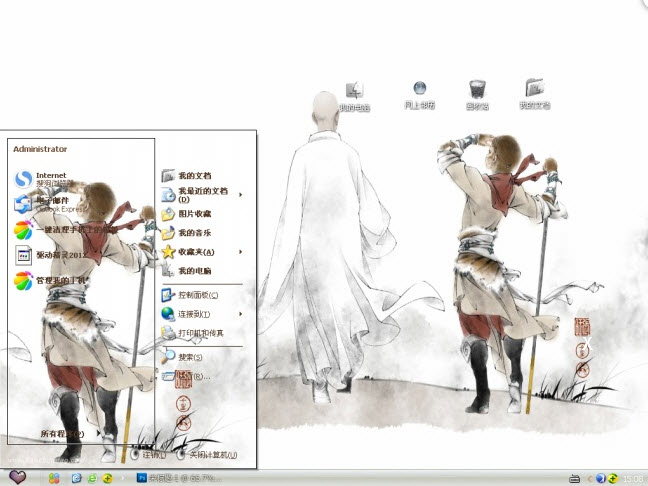Launch Outlook Express email entry

point(49,204)
